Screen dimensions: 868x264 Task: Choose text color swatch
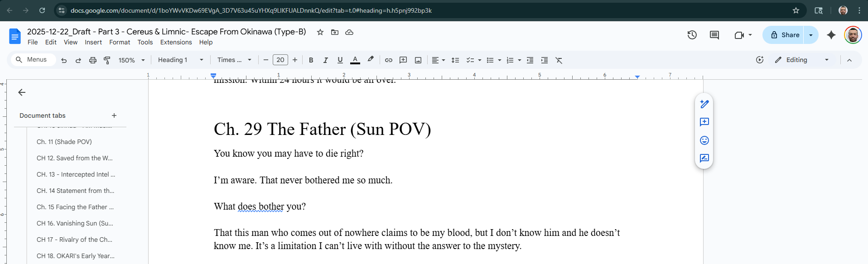[x=355, y=60]
